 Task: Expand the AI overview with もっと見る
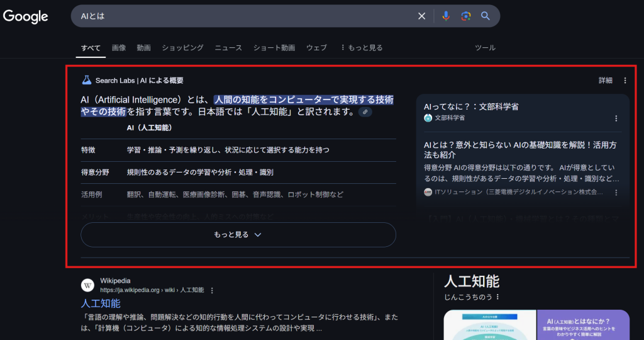(238, 235)
